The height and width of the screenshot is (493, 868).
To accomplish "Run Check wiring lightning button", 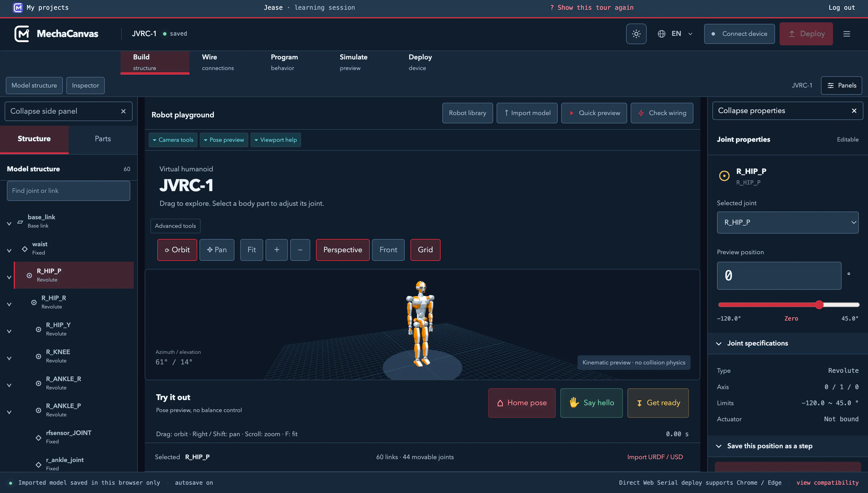I will pyautogui.click(x=662, y=113).
